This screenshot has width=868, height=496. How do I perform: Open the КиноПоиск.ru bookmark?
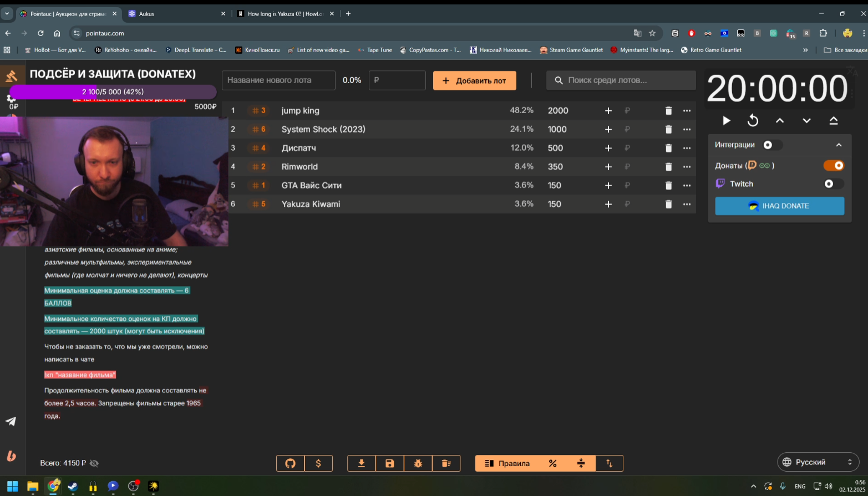(x=257, y=50)
